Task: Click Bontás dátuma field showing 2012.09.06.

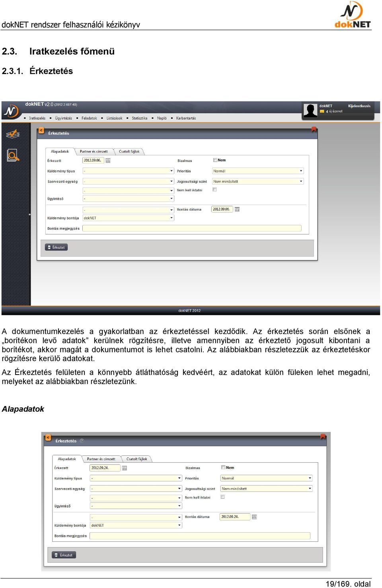Action: (x=222, y=209)
